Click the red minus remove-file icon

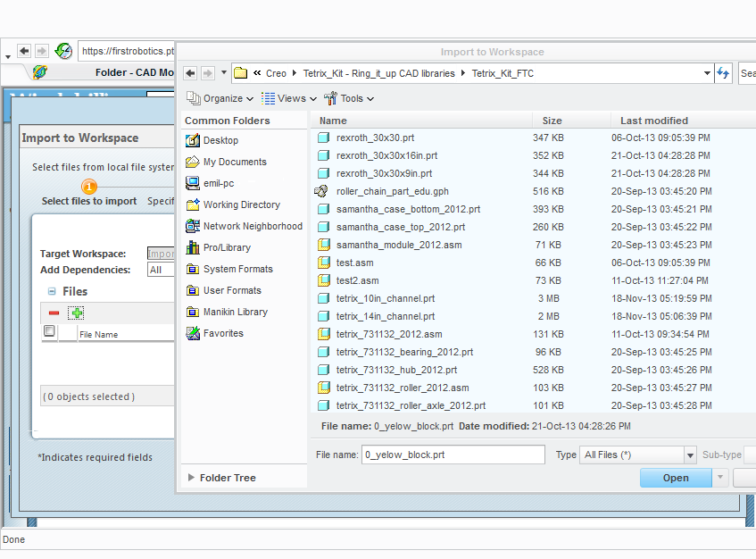coord(54,313)
